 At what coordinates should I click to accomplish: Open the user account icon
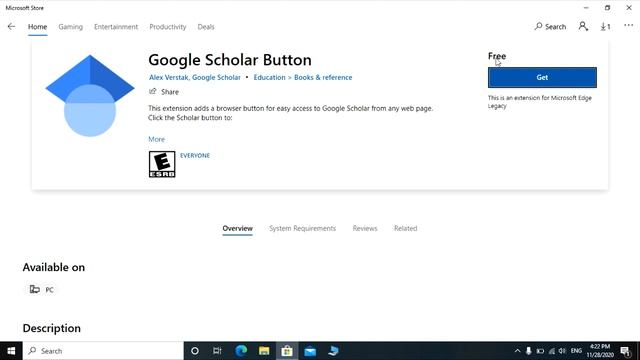(583, 27)
